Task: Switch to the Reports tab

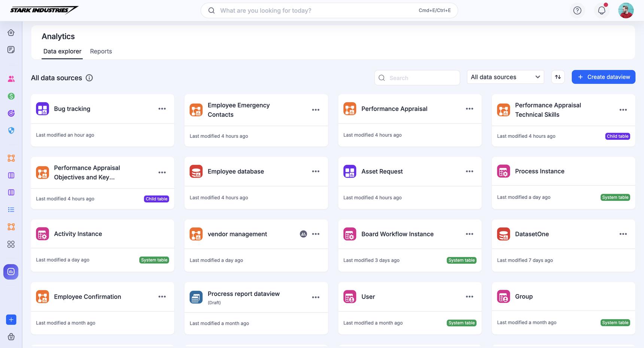Action: coord(101,51)
